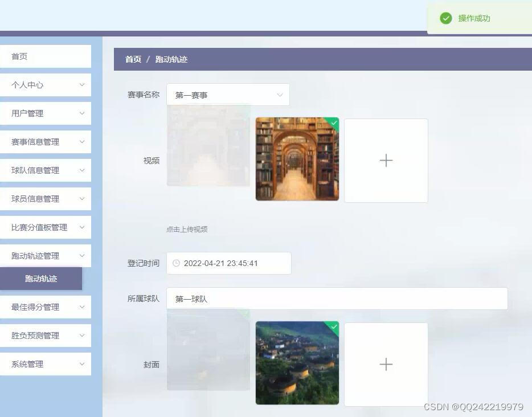This screenshot has width=532, height=417.
Task: Expand the 用户管理 menu
Action: (46, 113)
